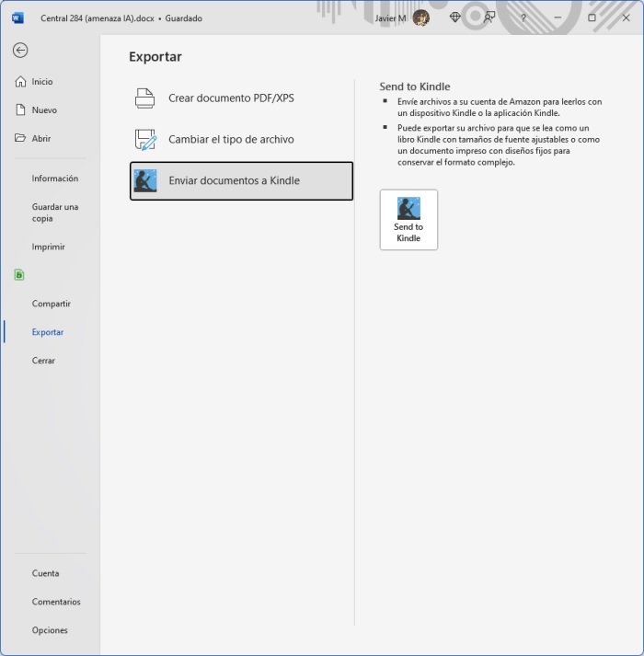The width and height of the screenshot is (644, 656).
Task: Open Opciones of Word
Action: click(50, 630)
